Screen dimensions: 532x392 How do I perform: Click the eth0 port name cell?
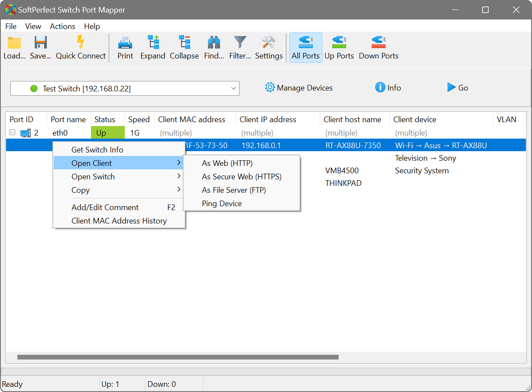[x=60, y=133]
